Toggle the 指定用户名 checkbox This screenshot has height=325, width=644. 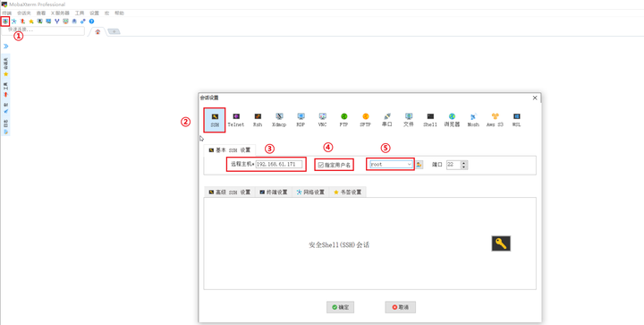(x=321, y=165)
